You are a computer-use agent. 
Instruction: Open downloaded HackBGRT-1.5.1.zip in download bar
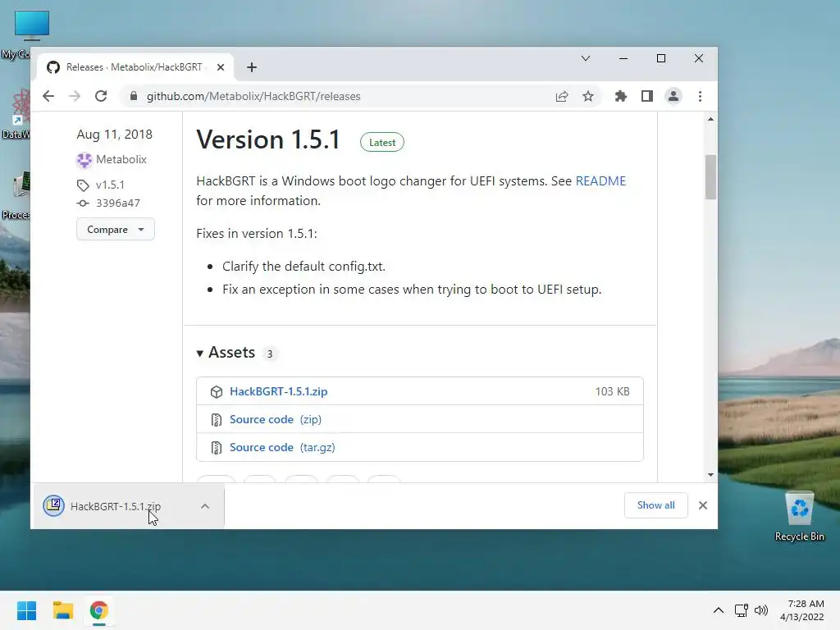(115, 506)
